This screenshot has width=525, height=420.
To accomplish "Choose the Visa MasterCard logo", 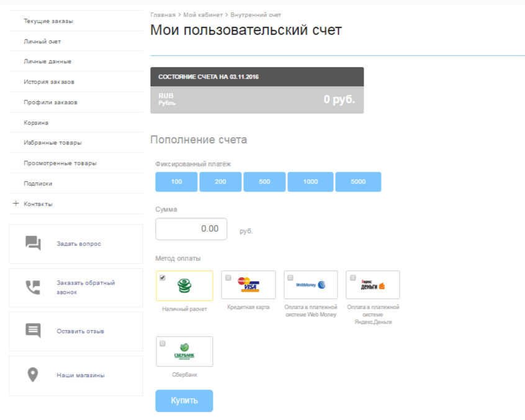I will pyautogui.click(x=248, y=285).
